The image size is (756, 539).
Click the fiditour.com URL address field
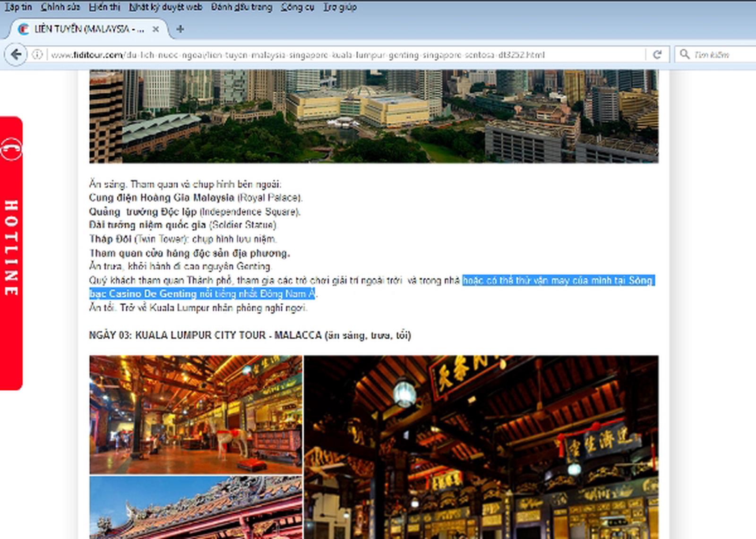331,55
